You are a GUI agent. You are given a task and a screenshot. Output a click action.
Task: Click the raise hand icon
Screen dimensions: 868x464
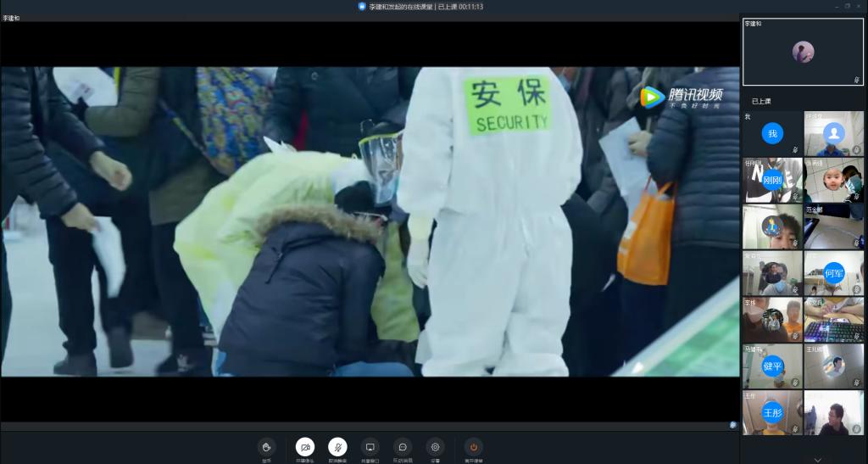point(267,447)
